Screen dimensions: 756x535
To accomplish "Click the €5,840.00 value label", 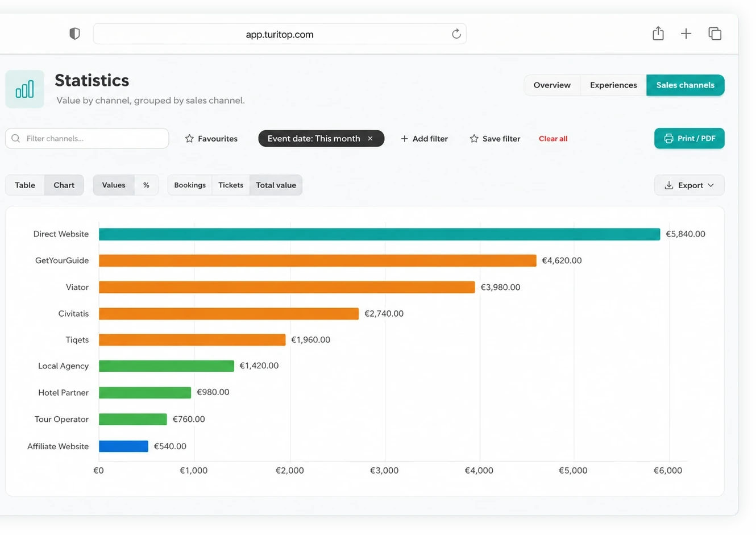I will pyautogui.click(x=686, y=234).
